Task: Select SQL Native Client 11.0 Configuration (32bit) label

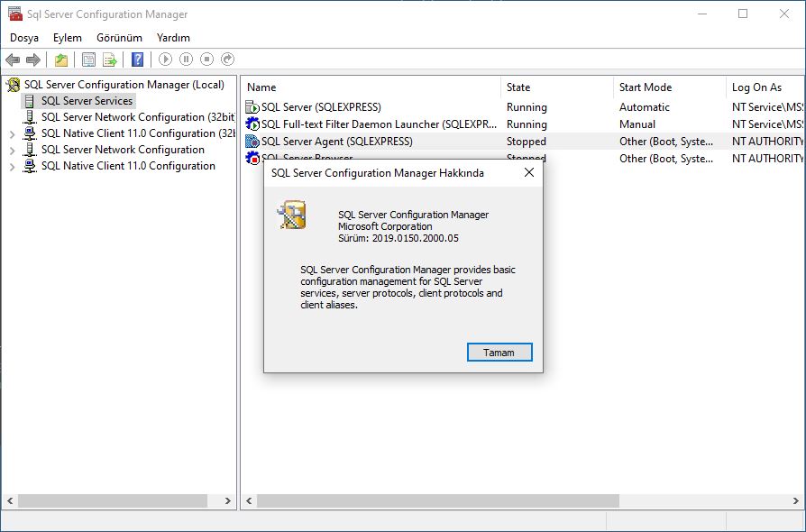Action: (138, 133)
